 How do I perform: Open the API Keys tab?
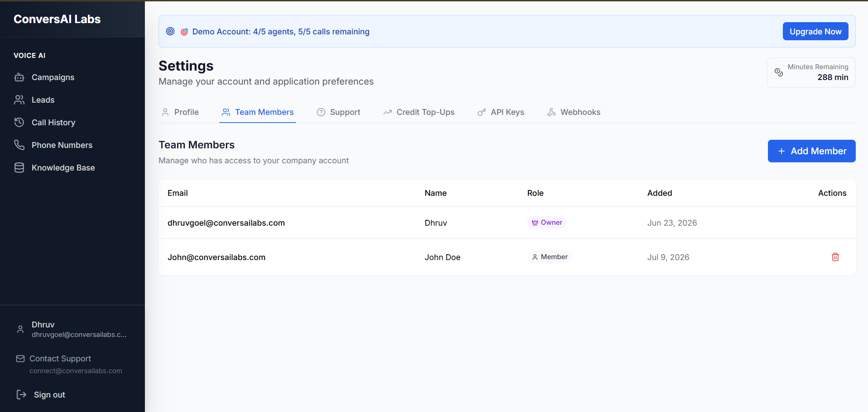coord(501,112)
